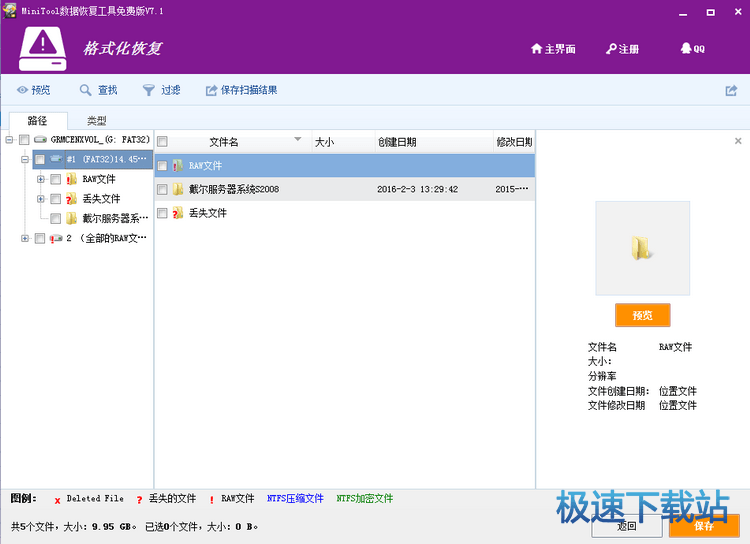Click RAW文件 folder icon in file list

177,166
